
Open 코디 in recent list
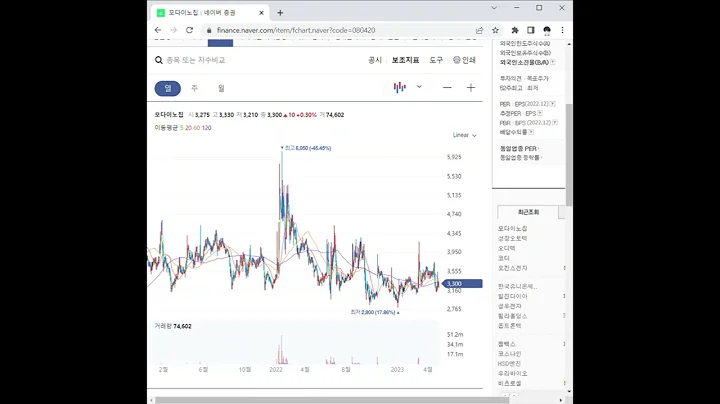click(x=504, y=258)
